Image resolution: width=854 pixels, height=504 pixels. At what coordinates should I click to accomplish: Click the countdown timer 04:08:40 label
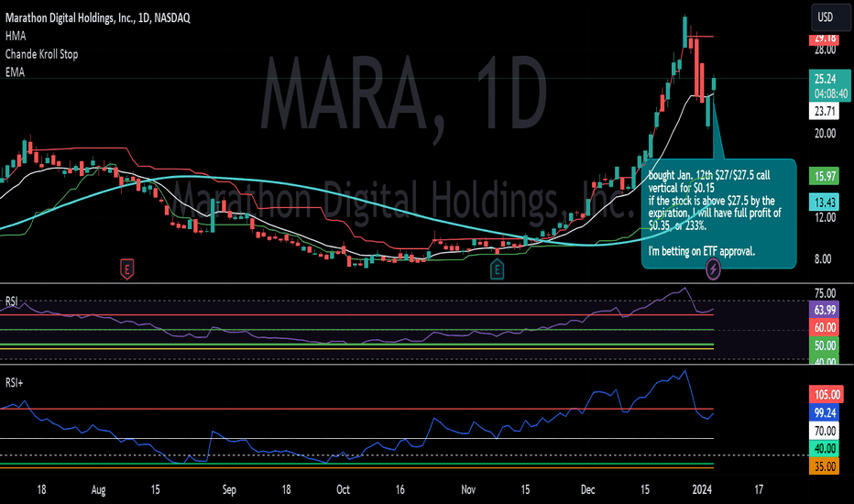831,93
